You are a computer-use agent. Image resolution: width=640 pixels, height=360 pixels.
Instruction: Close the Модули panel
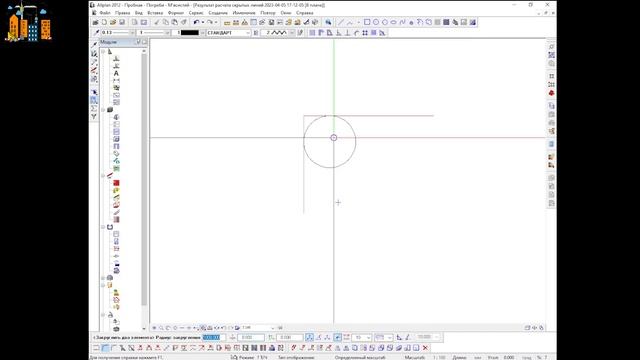(144, 42)
